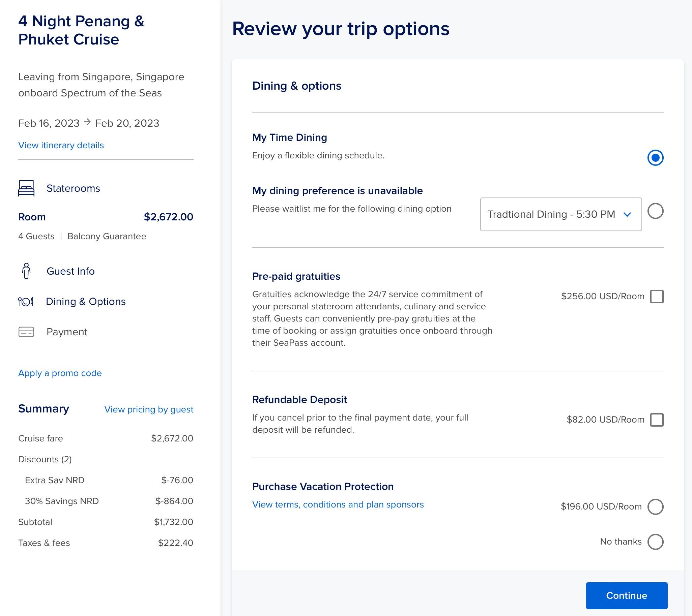Viewport: 692px width, 616px height.
Task: Click the staterooms bed icon
Action: (26, 188)
